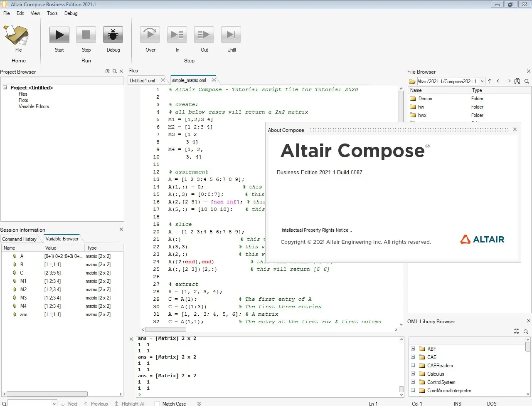Open the Debug menu
This screenshot has height=406, width=532.
pyautogui.click(x=71, y=13)
